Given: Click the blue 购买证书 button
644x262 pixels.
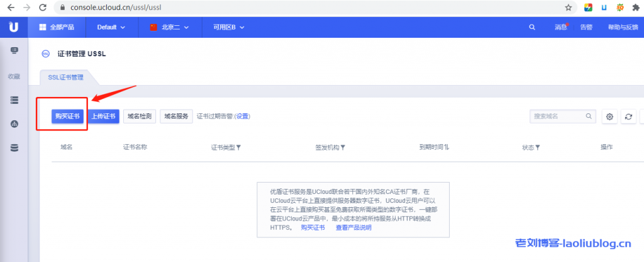Looking at the screenshot, I should point(67,117).
